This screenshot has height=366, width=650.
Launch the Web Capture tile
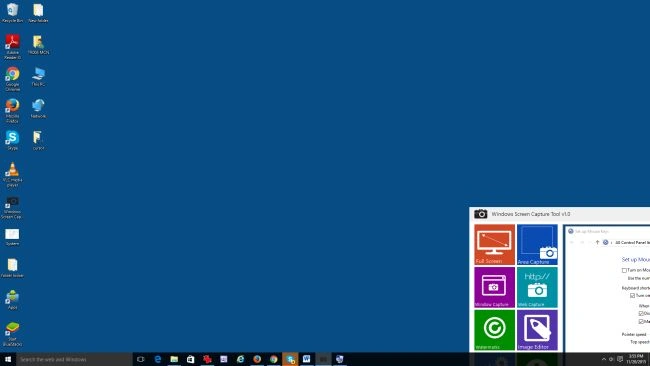coord(537,287)
